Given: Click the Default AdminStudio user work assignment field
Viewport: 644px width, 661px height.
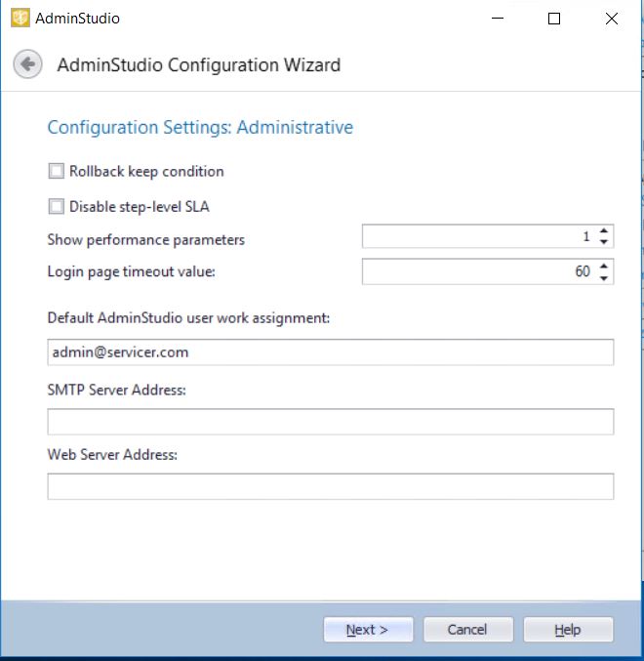Looking at the screenshot, I should coord(330,352).
